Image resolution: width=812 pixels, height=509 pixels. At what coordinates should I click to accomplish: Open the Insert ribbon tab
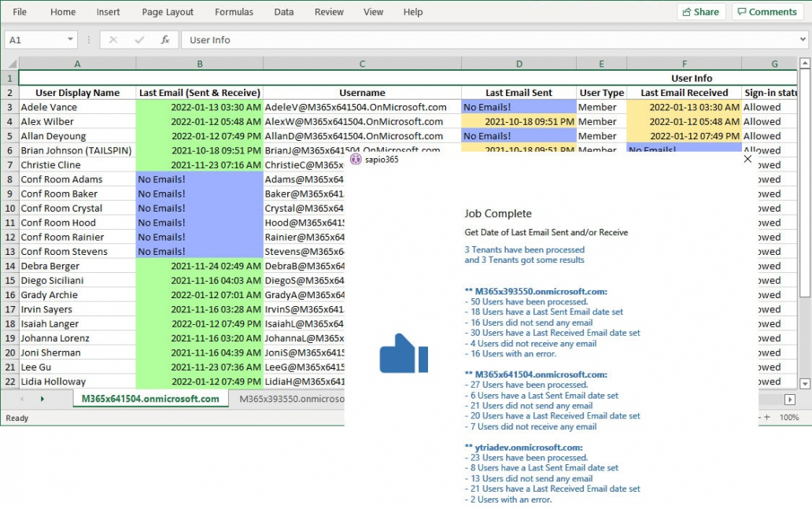tap(108, 12)
